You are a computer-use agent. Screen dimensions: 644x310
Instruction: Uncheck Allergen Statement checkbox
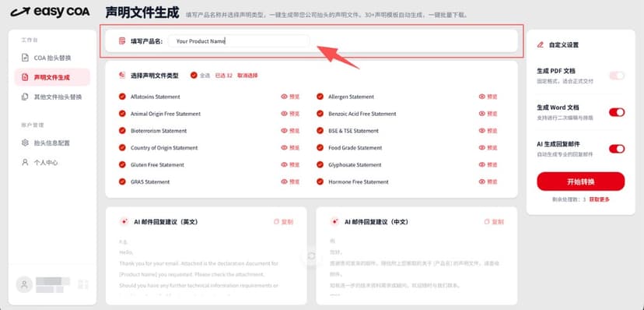pyautogui.click(x=320, y=97)
